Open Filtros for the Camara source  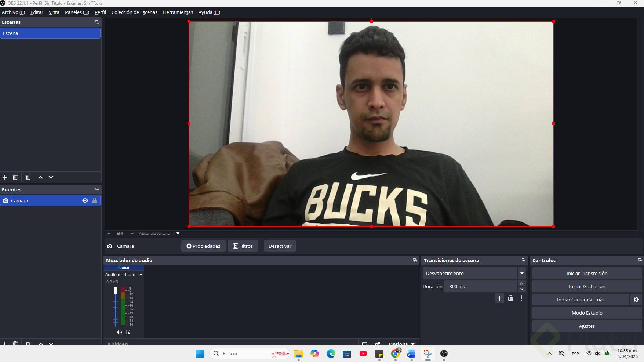[243, 246]
